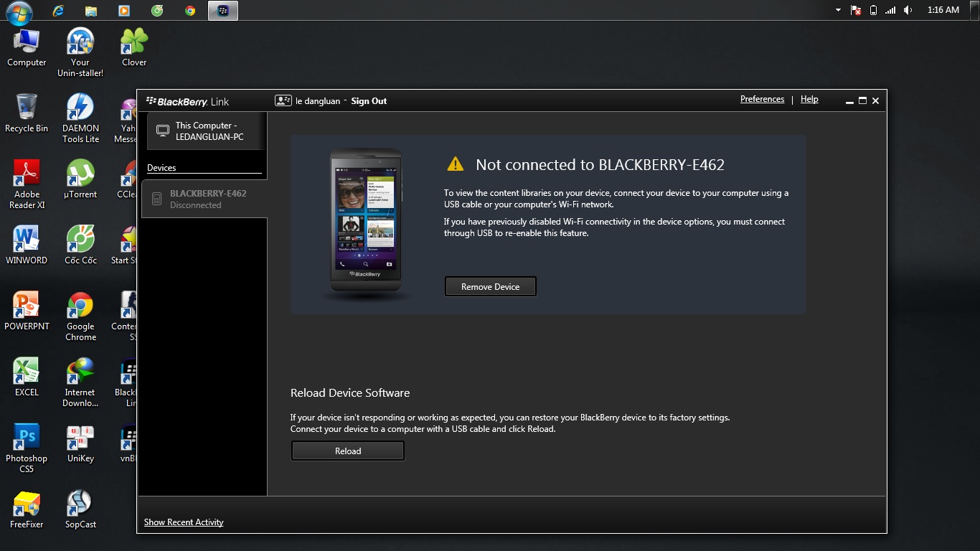The image size is (980, 551).
Task: Select BlackBerry Link taskbar button
Action: tap(223, 11)
